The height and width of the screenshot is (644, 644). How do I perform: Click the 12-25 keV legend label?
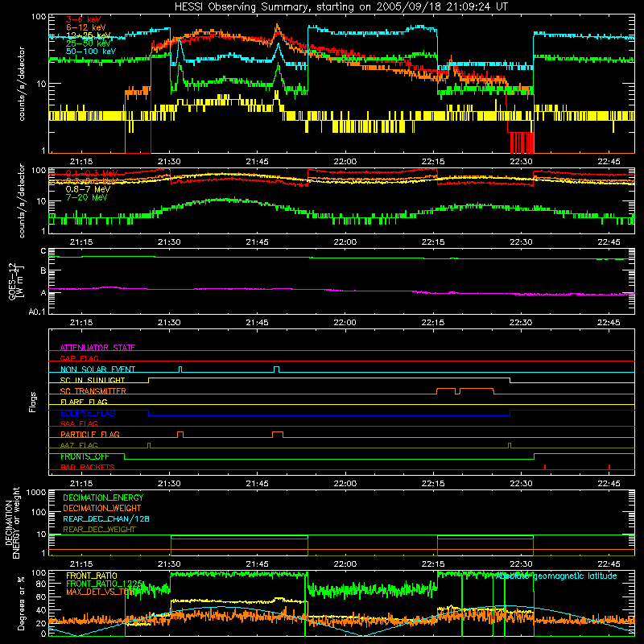click(x=89, y=35)
